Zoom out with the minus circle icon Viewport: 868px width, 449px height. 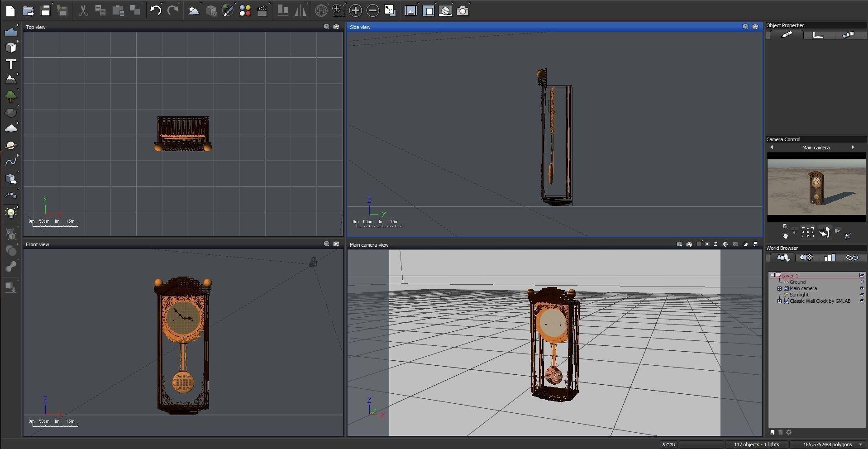pos(373,10)
